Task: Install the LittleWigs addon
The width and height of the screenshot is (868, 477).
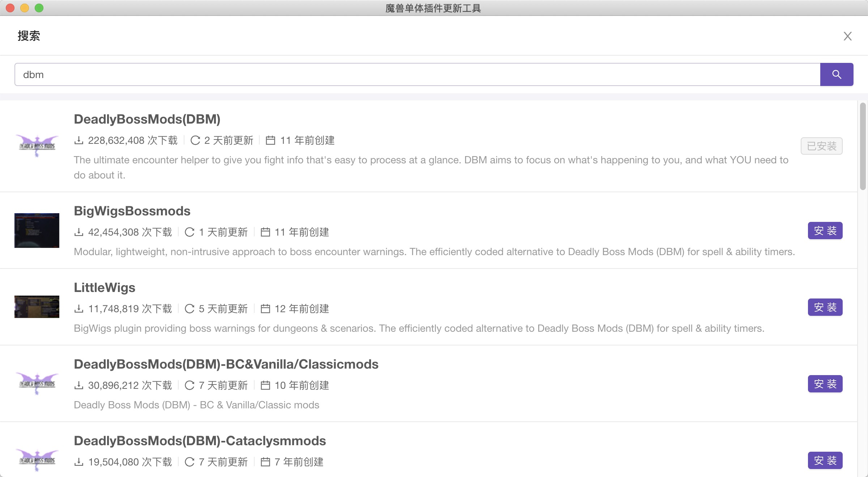Action: coord(825,307)
